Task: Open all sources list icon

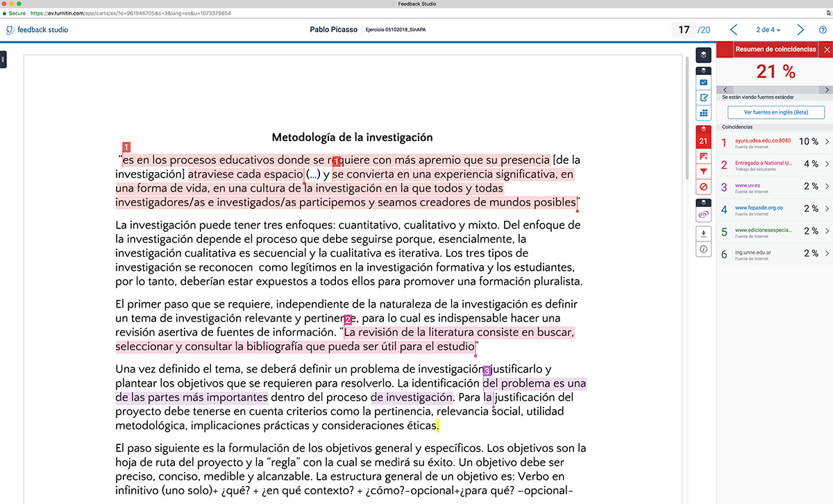Action: click(704, 156)
